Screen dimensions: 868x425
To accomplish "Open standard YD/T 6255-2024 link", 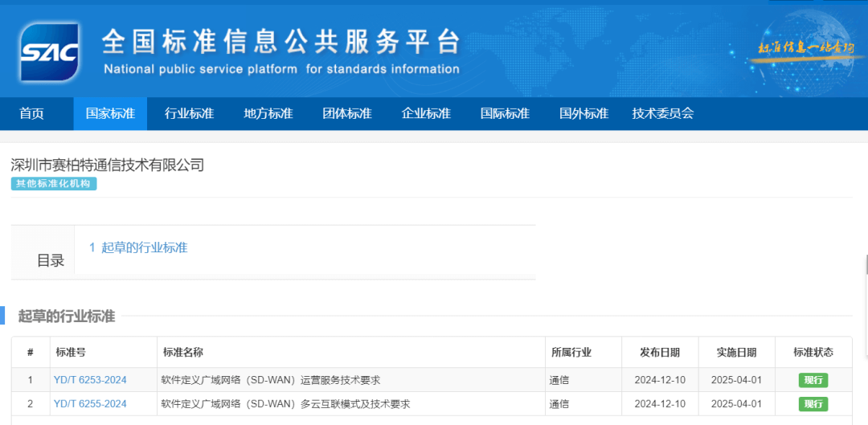I will [x=90, y=403].
